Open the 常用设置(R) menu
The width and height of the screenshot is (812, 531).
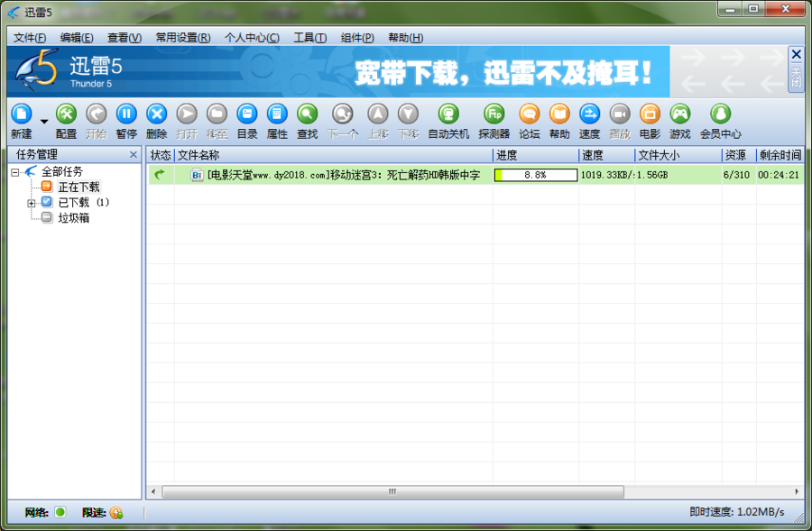pos(183,38)
